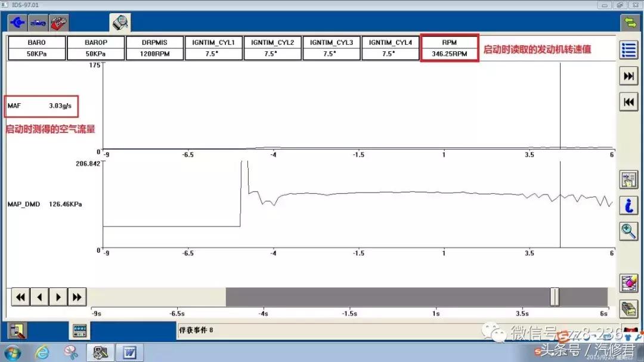Select the IGNTIM_CYL1 parameter box
Screen dimensions: 644x362
click(x=213, y=48)
